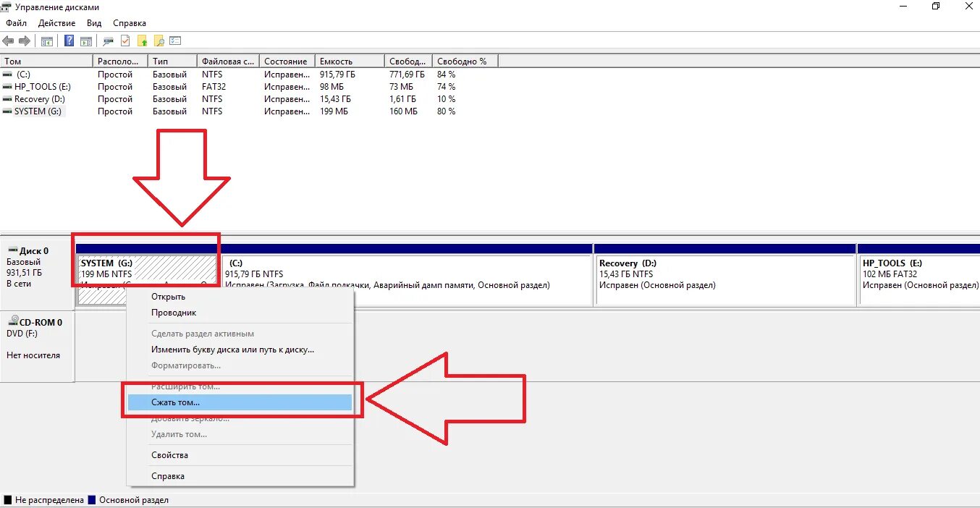
Task: Toggle the console tree pane icon
Action: click(47, 41)
